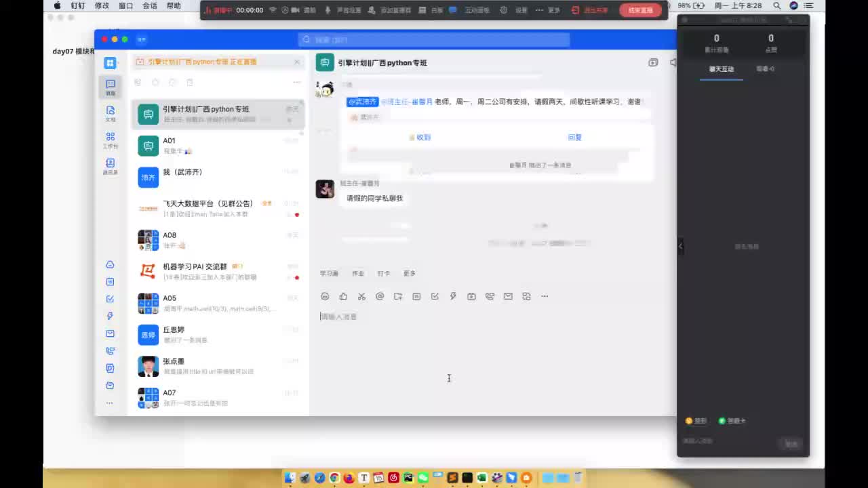The width and height of the screenshot is (868, 488).
Task: Open the mail icon in lower sidebar
Action: 110,333
